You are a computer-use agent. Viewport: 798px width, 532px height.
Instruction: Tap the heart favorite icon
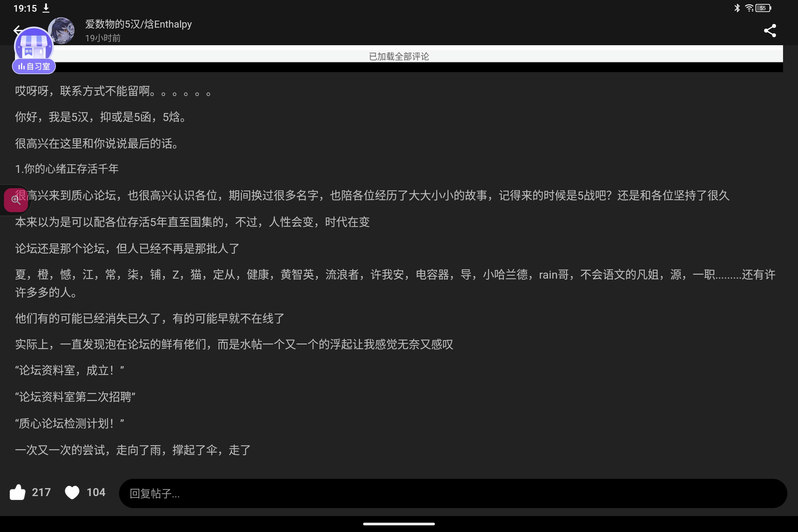[72, 493]
